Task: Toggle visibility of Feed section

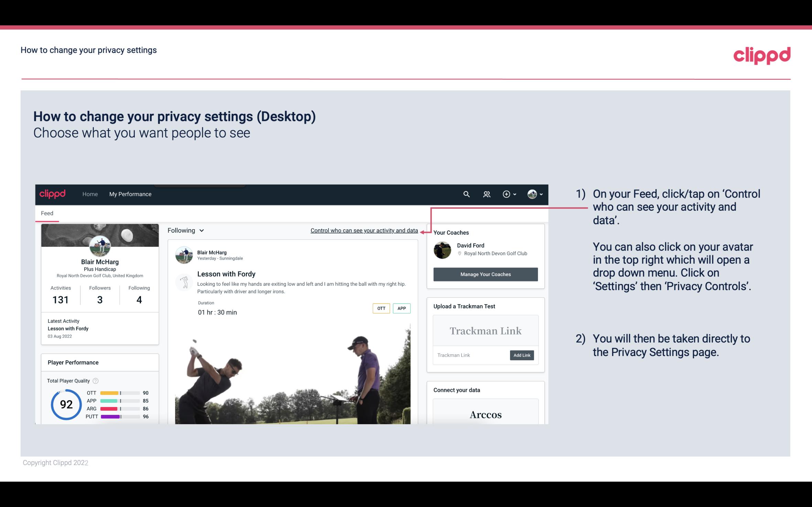Action: coord(47,213)
